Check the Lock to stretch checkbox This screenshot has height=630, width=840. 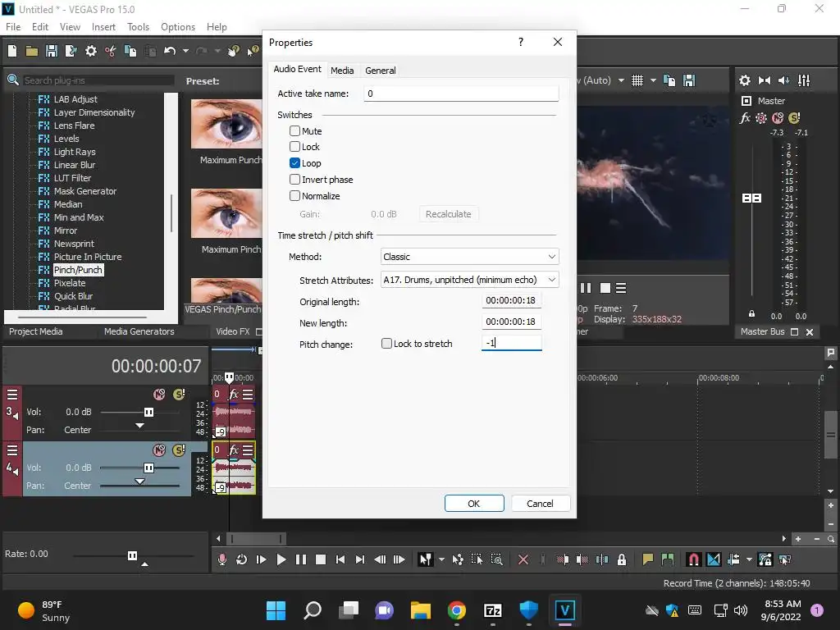click(386, 344)
